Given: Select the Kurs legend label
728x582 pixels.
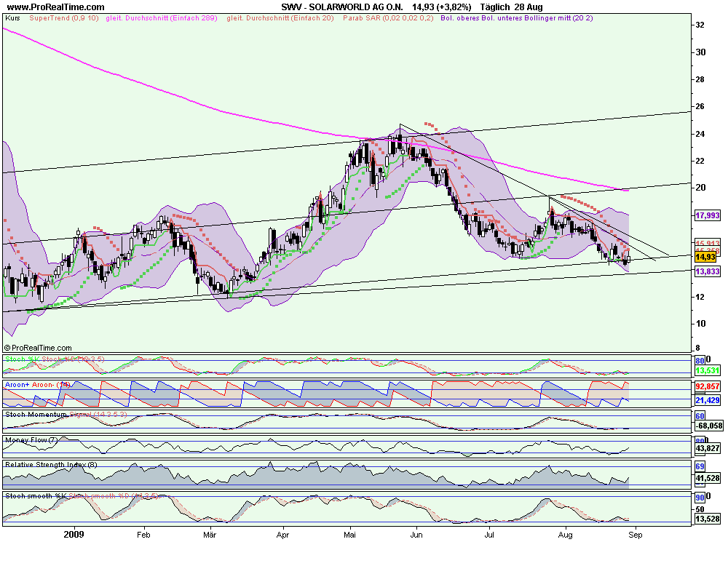Looking at the screenshot, I should pyautogui.click(x=12, y=18).
